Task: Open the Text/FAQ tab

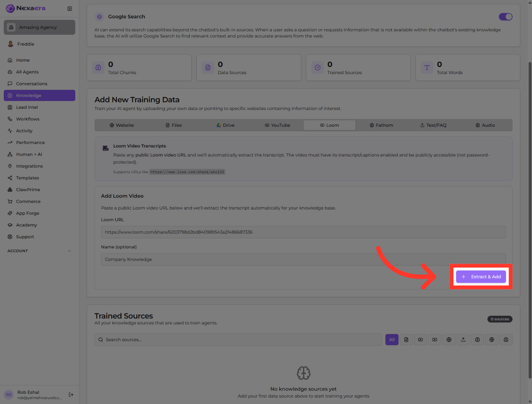Action: pyautogui.click(x=433, y=125)
